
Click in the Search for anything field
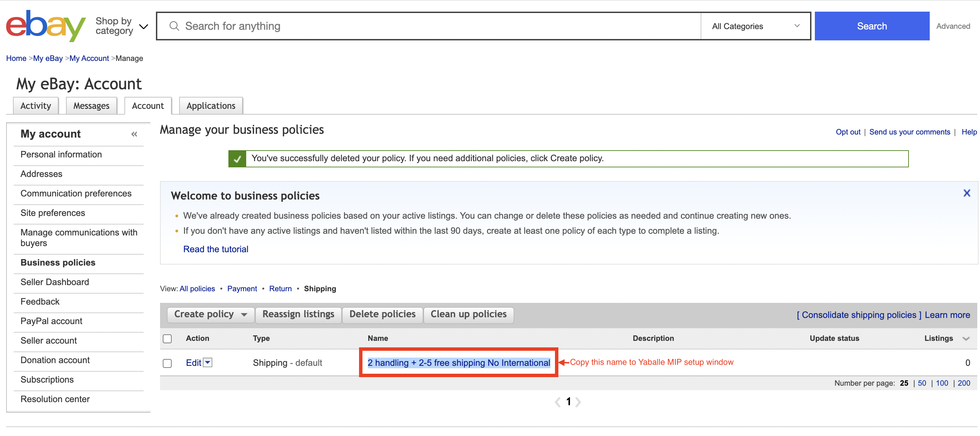(x=429, y=26)
